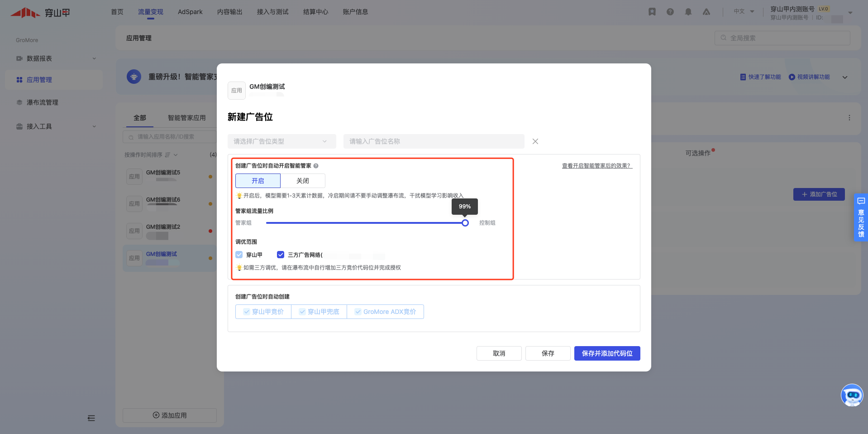Click the 保存并添加代码位 button
The height and width of the screenshot is (434, 868).
coord(607,353)
